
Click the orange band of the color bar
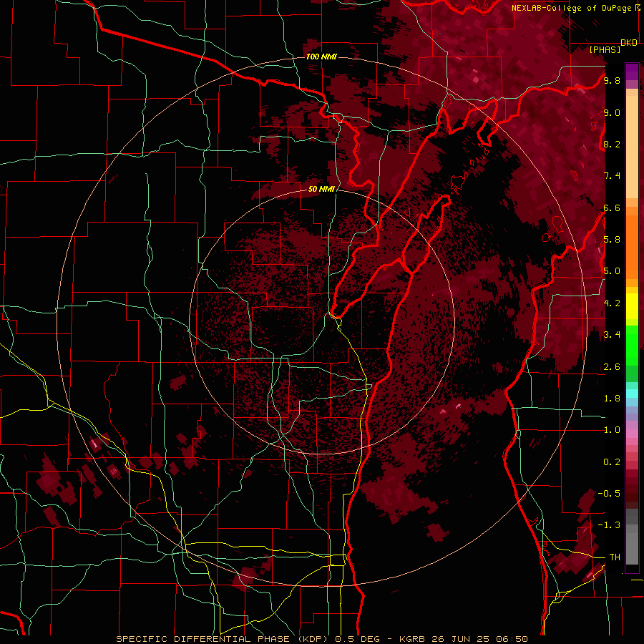632,246
